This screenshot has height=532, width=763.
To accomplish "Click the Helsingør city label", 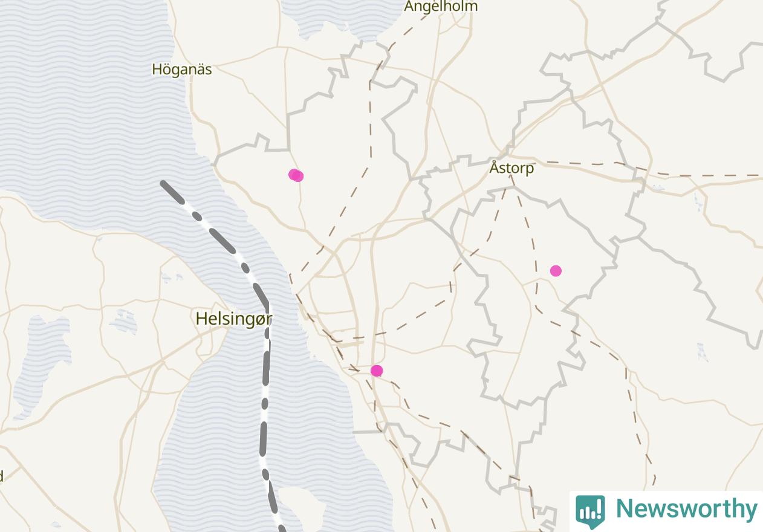I will (234, 319).
